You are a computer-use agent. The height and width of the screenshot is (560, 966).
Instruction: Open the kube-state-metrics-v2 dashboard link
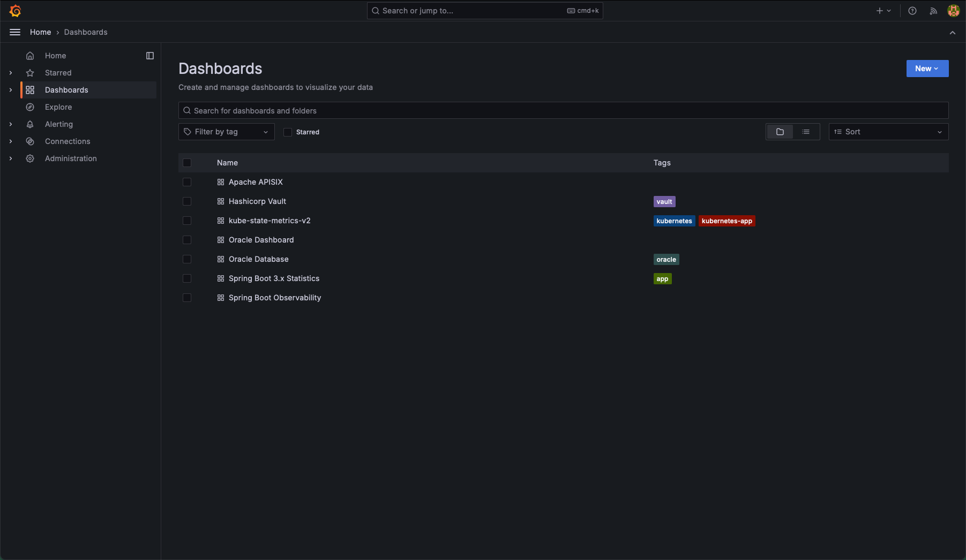point(269,221)
